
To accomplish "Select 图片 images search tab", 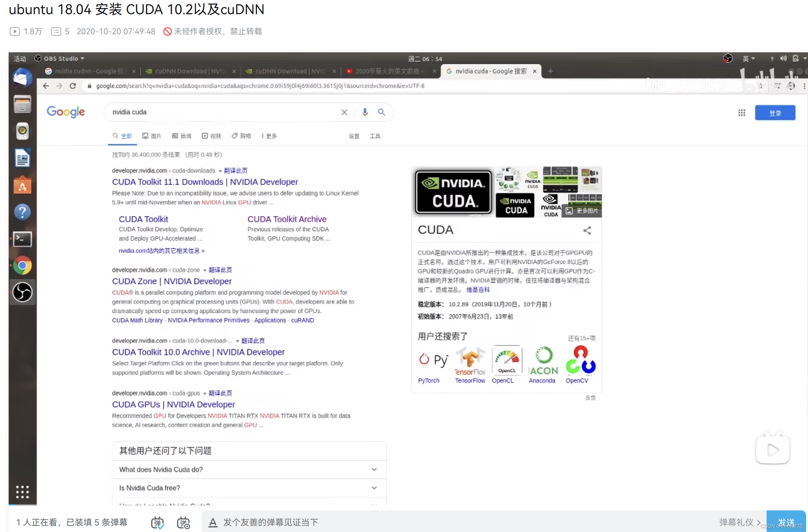I will [x=152, y=136].
